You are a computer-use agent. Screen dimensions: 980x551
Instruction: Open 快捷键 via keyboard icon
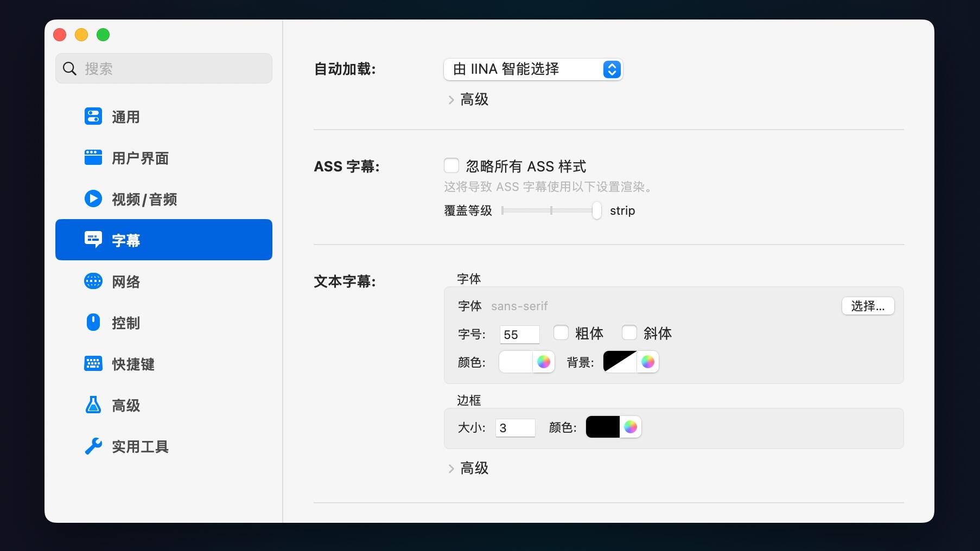(93, 364)
